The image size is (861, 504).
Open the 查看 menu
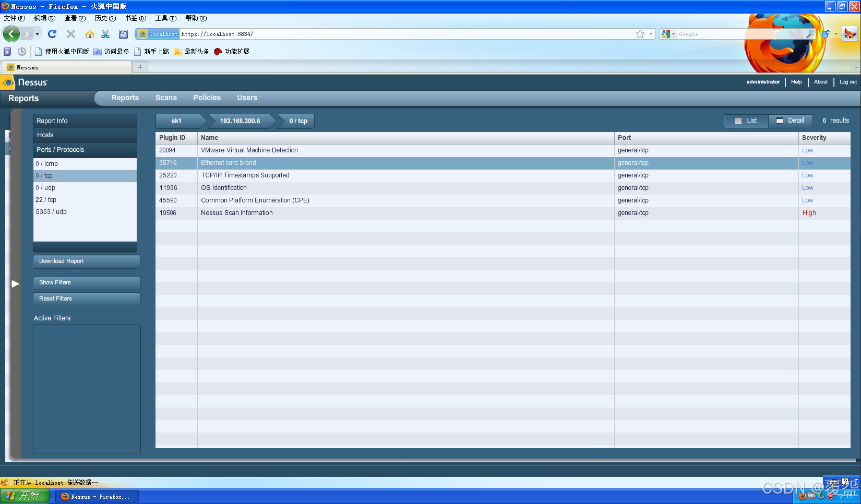[75, 18]
